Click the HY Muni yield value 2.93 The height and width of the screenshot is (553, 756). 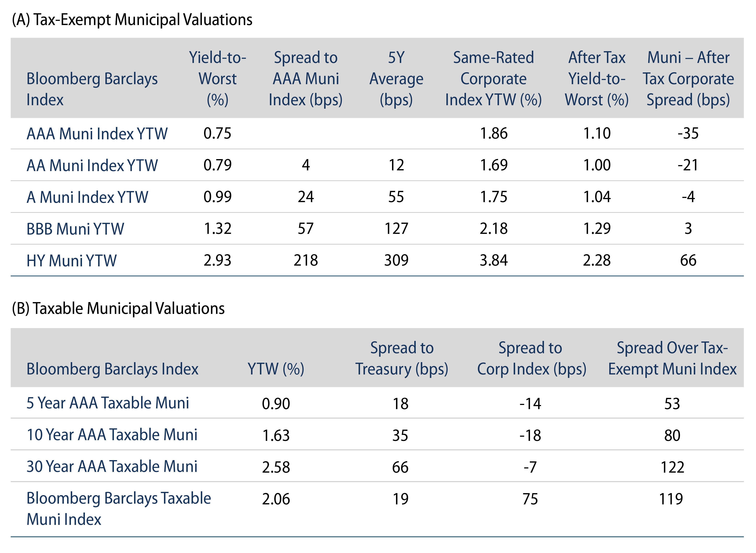click(x=217, y=260)
